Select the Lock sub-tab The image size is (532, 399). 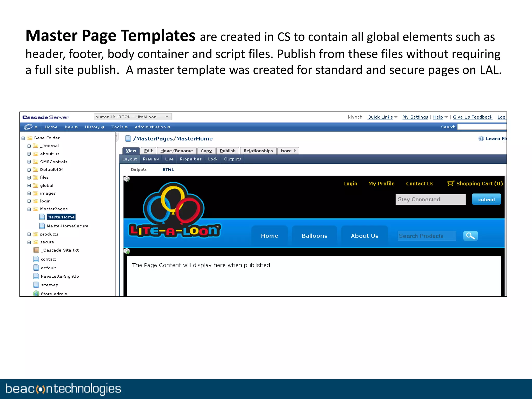click(213, 159)
